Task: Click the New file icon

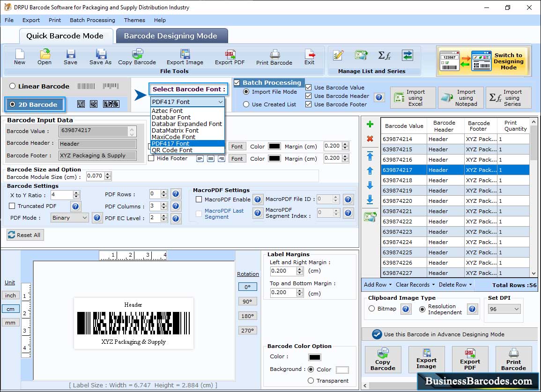Action: 20,57
